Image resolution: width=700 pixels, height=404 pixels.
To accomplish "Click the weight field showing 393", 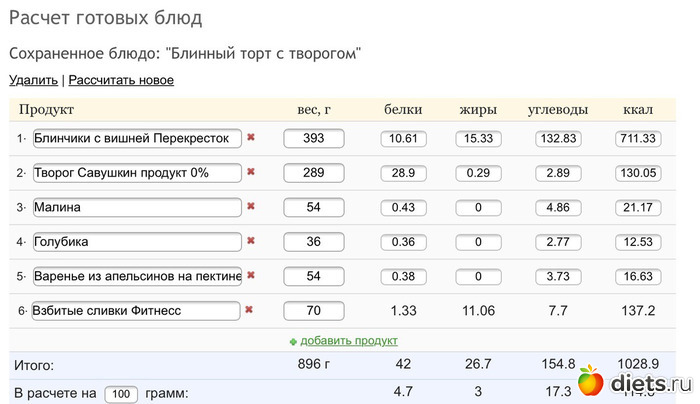I will [313, 138].
